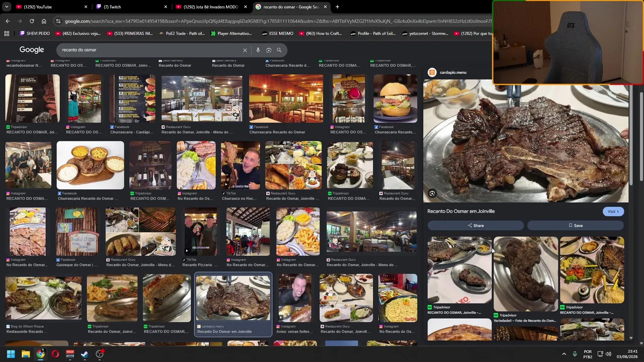Image resolution: width=644 pixels, height=362 pixels.
Task: Open the TikTok Churrasco no Rec... thumbnail
Action: [x=240, y=165]
